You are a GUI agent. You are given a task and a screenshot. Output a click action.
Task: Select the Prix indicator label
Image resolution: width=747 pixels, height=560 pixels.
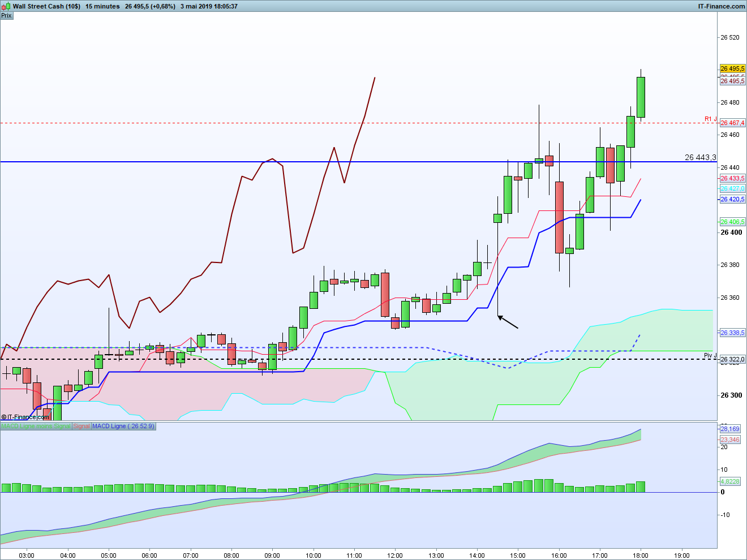coord(6,15)
